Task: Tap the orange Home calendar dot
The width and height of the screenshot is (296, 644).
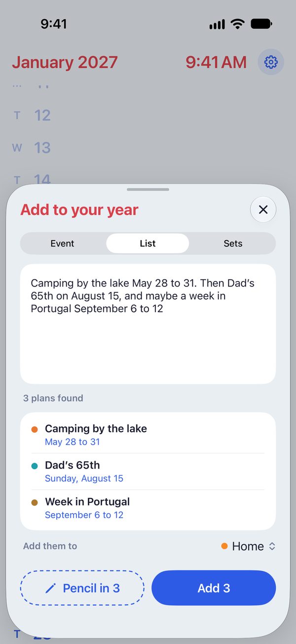Action: [224, 546]
